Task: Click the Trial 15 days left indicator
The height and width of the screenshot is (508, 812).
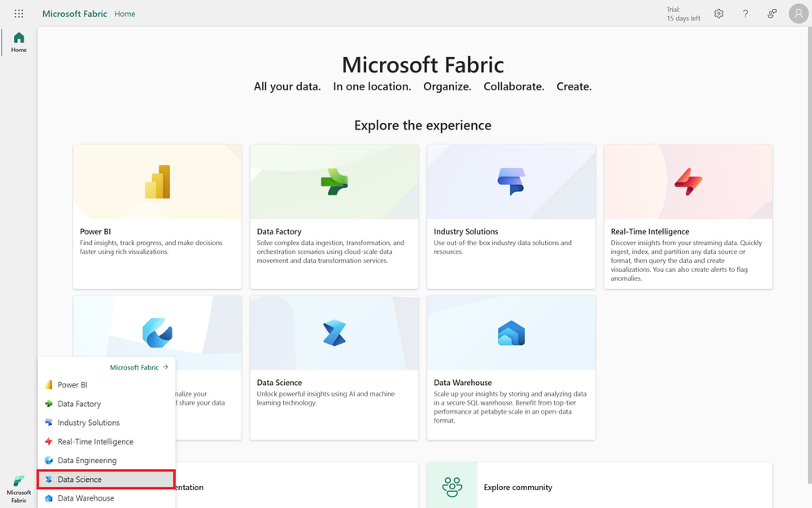Action: pos(683,14)
